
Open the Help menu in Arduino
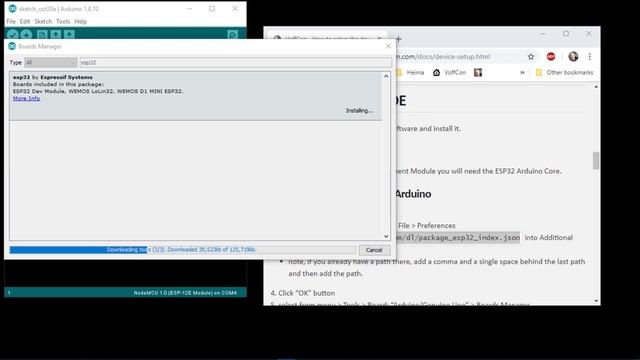[80, 21]
